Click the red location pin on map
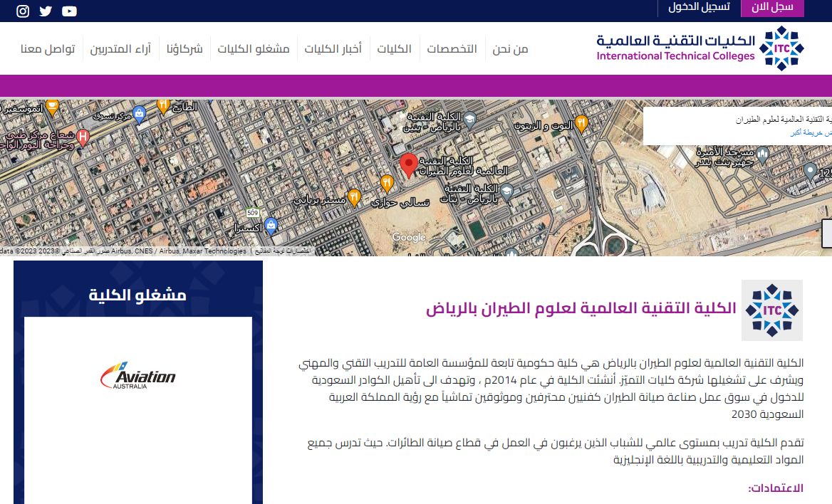The height and width of the screenshot is (504, 832). click(408, 165)
